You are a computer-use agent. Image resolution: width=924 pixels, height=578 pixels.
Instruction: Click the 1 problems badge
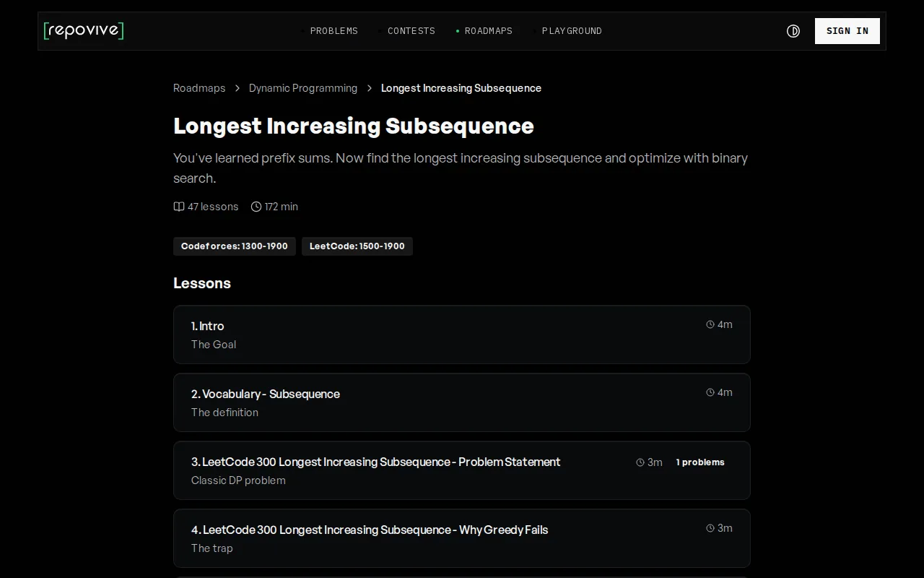point(700,462)
